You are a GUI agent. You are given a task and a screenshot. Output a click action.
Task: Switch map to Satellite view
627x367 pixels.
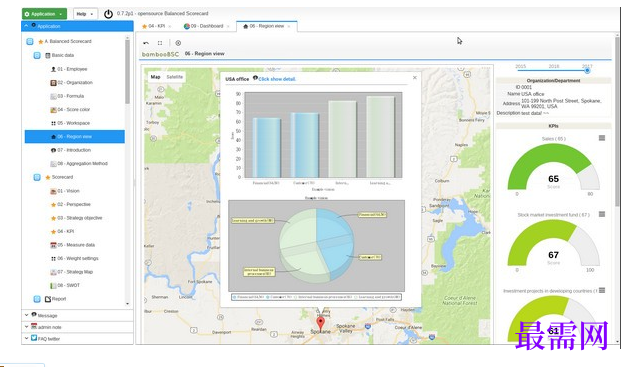click(x=175, y=77)
